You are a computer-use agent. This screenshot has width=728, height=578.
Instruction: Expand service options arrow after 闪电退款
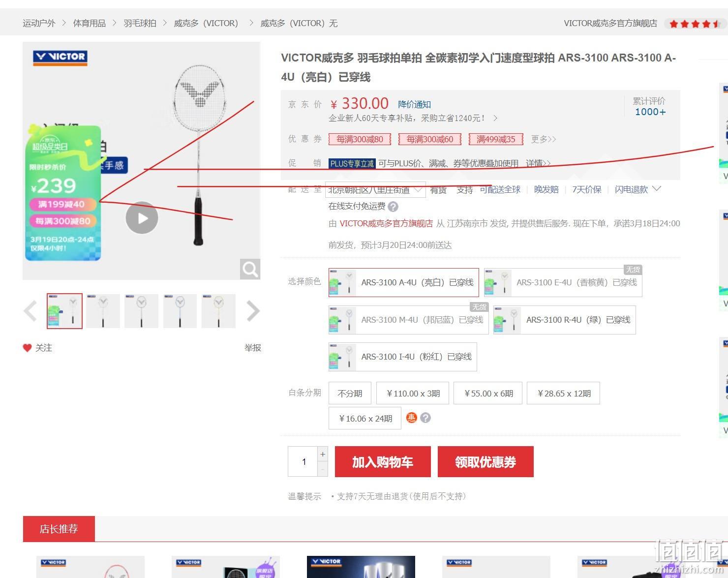pyautogui.click(x=657, y=189)
